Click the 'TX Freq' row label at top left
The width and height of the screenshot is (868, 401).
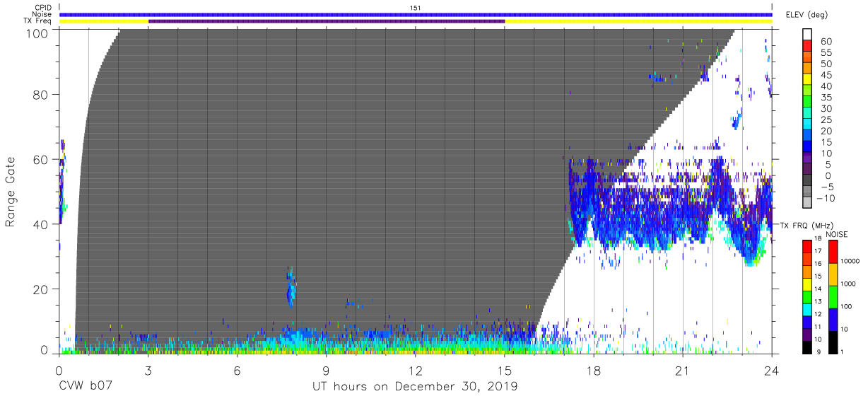(x=36, y=21)
